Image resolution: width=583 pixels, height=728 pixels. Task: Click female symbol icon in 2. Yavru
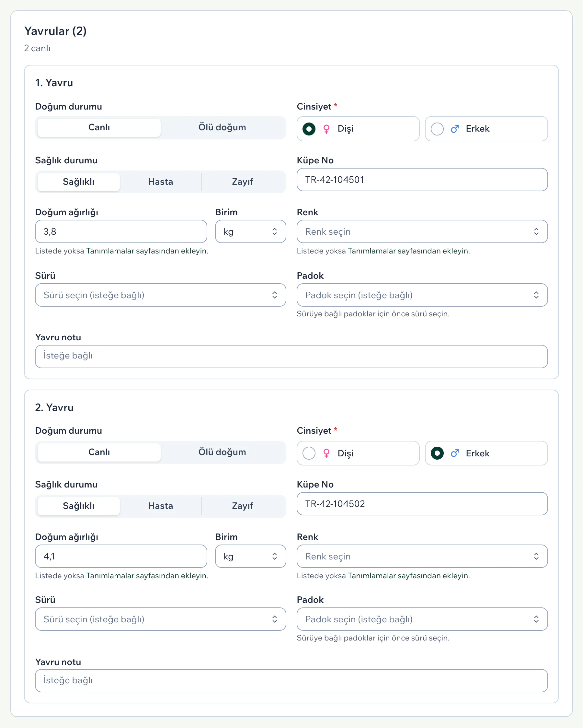pyautogui.click(x=326, y=453)
